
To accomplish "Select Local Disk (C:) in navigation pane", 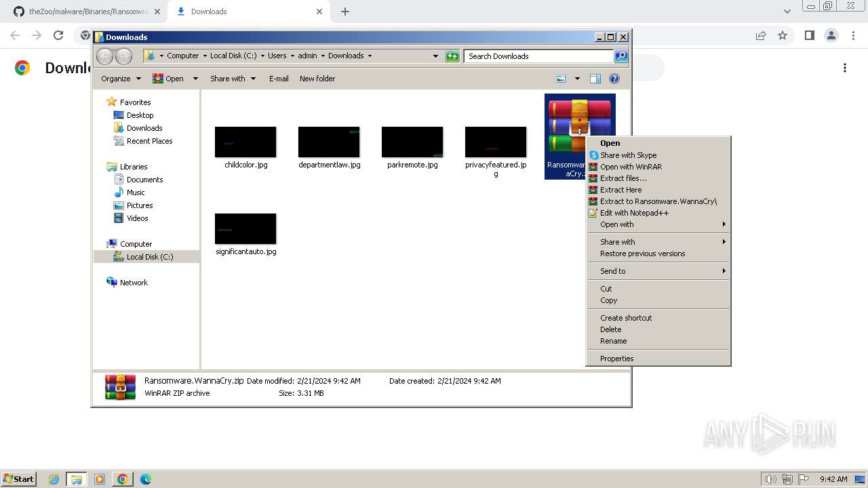I will coord(149,257).
